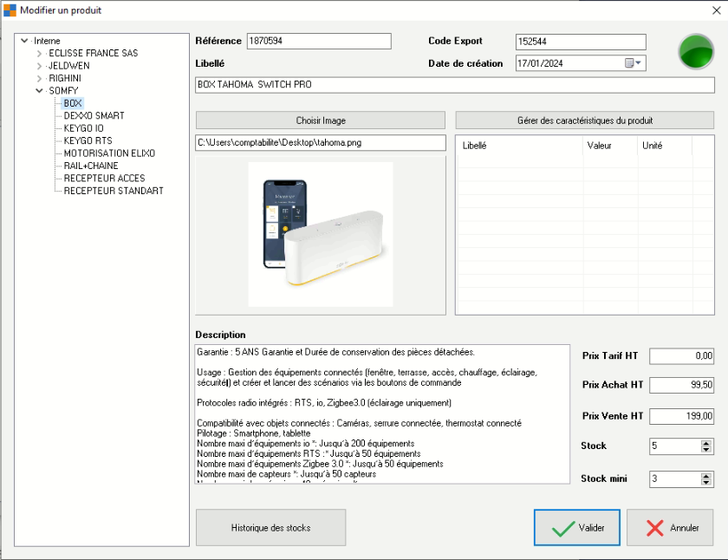Viewport: 728px width, 560px height.
Task: Click the Prix Vente HT field
Action: 681,416
